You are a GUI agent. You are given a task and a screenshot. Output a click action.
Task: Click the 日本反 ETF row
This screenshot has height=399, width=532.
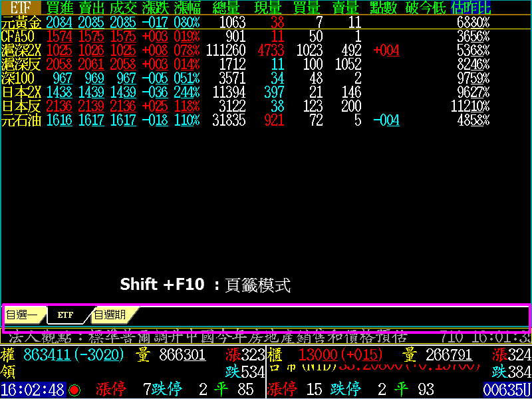(21, 106)
